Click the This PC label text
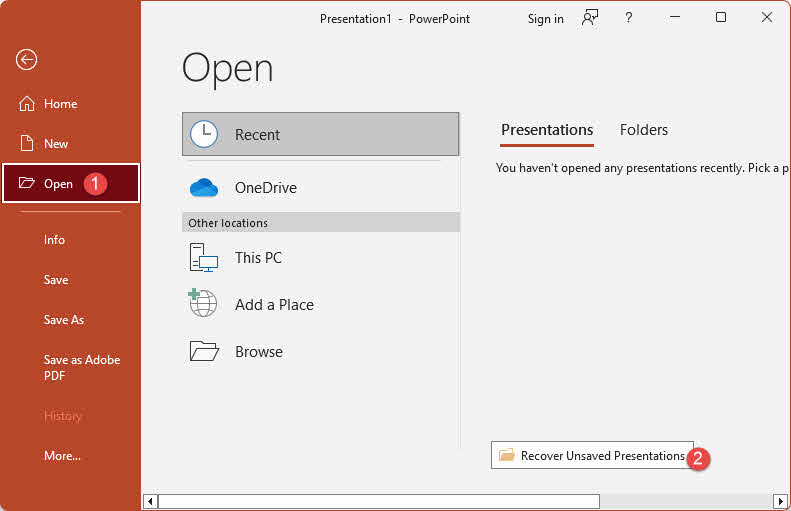This screenshot has height=511, width=791. (x=258, y=258)
